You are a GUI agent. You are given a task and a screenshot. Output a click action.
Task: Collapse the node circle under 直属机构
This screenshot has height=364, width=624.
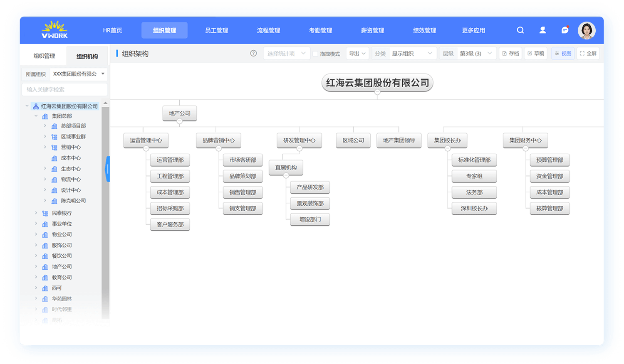286,176
